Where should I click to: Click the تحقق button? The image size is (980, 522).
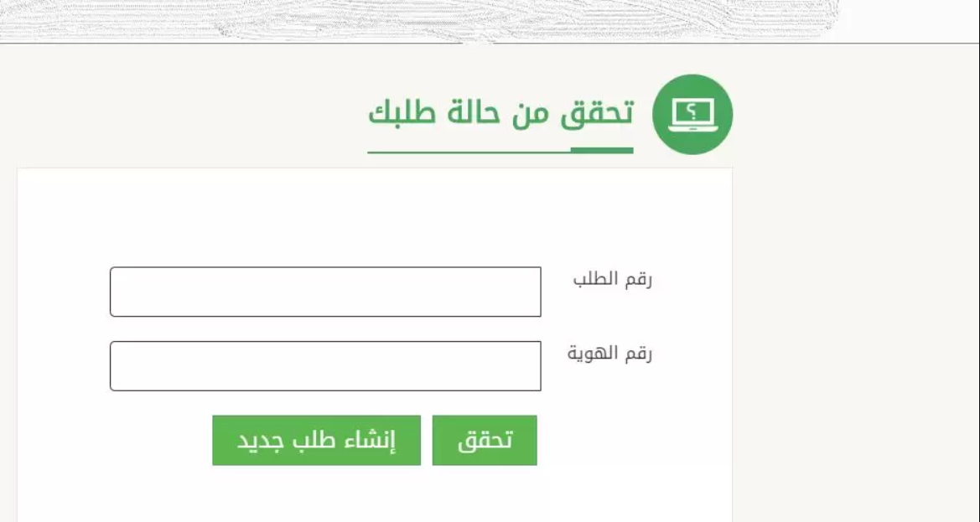(485, 440)
